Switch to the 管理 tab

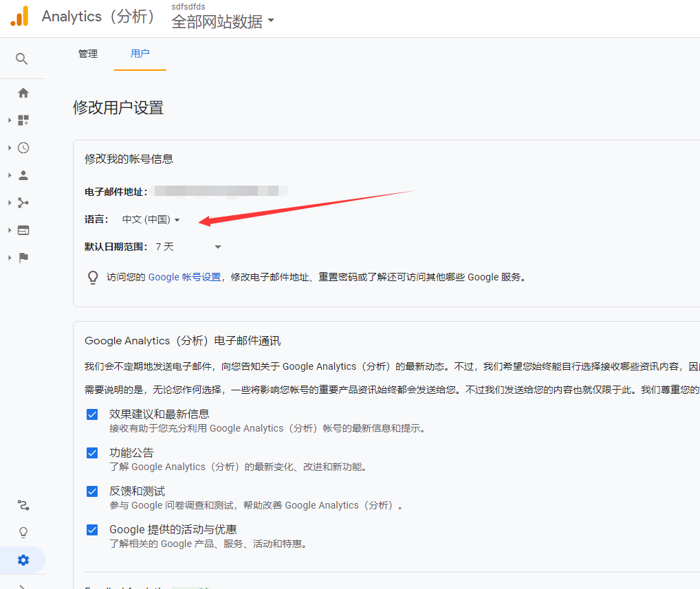point(88,52)
